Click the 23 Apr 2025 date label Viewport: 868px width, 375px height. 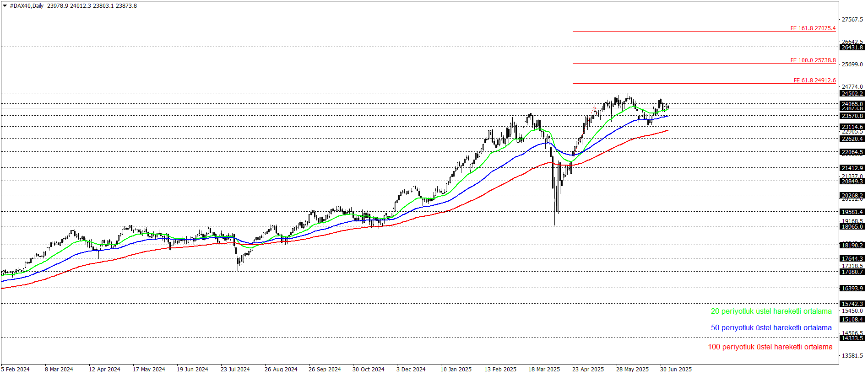pyautogui.click(x=588, y=370)
